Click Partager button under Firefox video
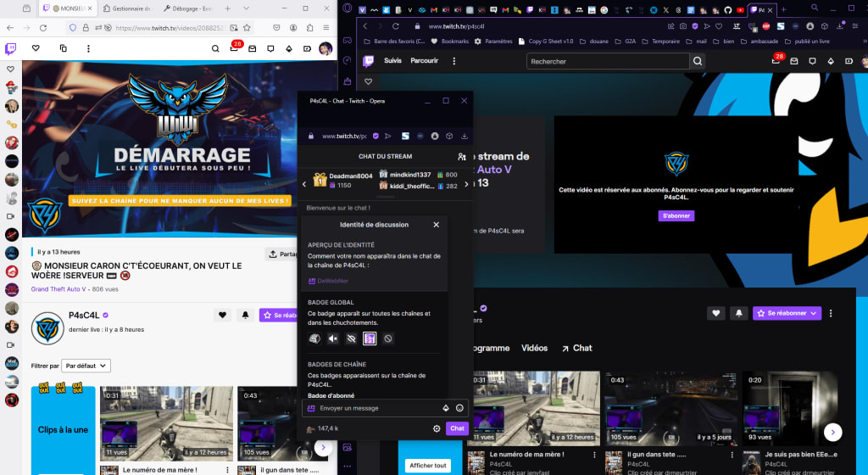868x475 pixels. [281, 254]
